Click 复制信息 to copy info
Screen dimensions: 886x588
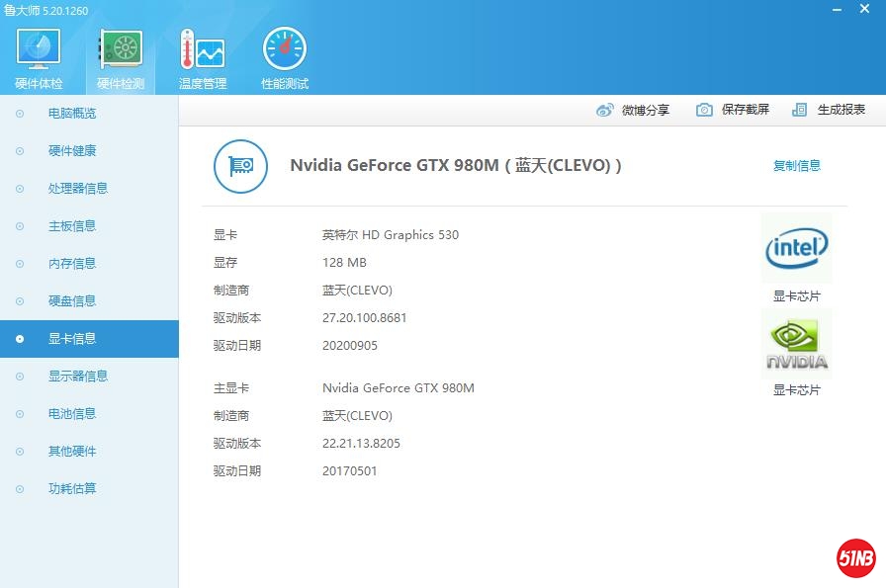click(796, 166)
